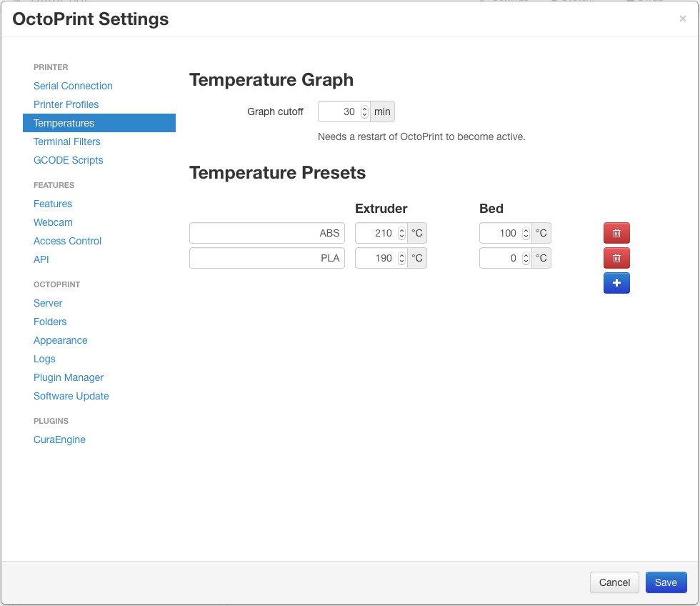Adjust the ABS extruder temperature stepper
The image size is (700, 606).
coord(401,233)
